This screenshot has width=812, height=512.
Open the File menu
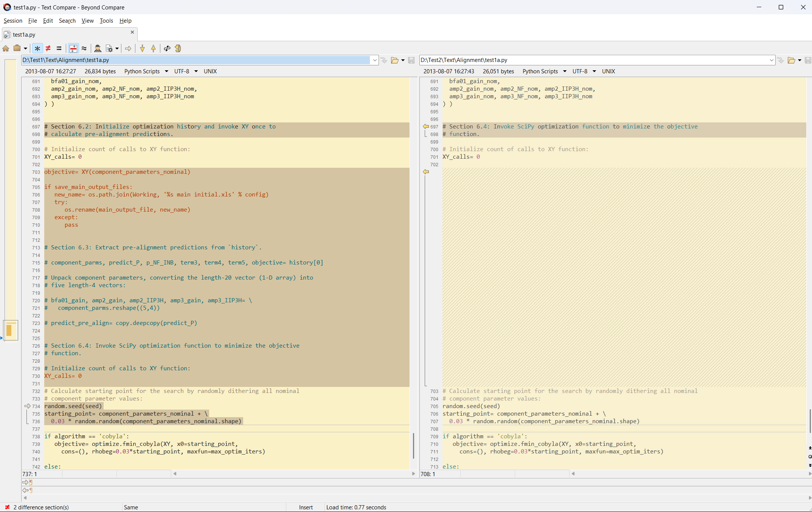tap(33, 21)
